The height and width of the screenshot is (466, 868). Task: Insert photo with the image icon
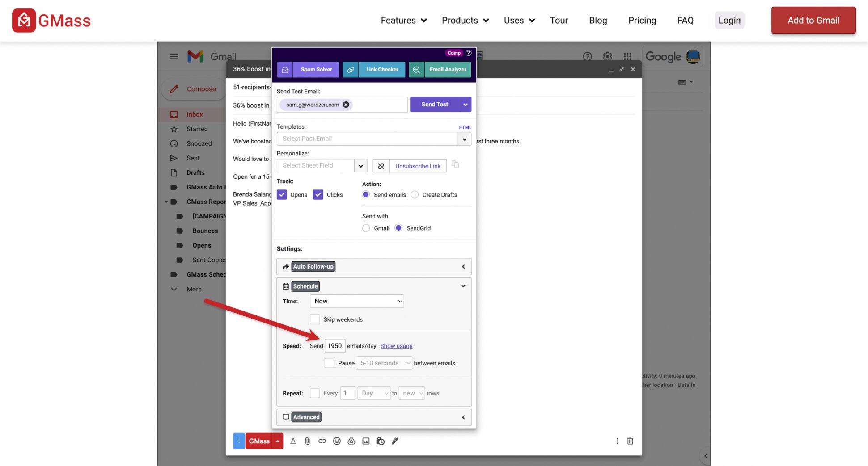(x=366, y=441)
